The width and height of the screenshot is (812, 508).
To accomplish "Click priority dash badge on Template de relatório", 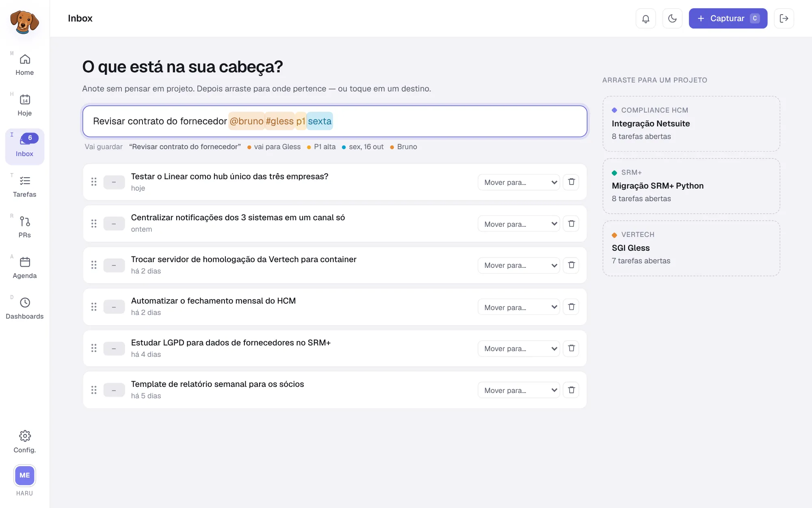I will [114, 390].
